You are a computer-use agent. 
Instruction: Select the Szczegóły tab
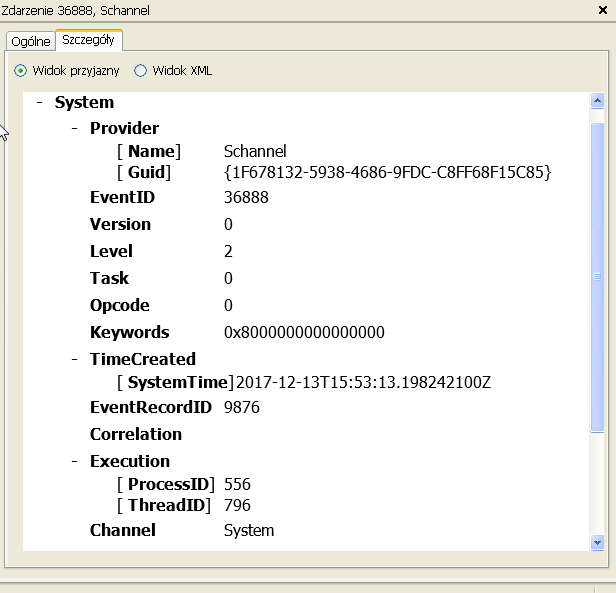89,40
